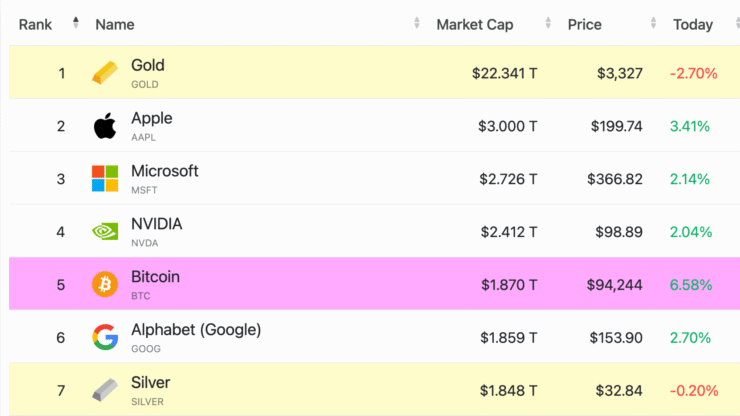
Task: Open the Silver asset link
Action: [151, 382]
